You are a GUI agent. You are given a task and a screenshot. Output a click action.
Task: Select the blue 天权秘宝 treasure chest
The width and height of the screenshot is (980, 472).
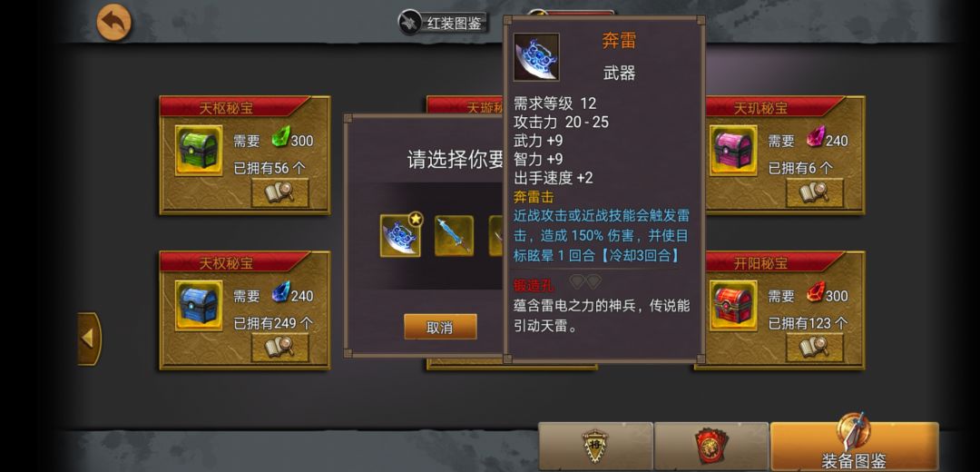pyautogui.click(x=199, y=305)
